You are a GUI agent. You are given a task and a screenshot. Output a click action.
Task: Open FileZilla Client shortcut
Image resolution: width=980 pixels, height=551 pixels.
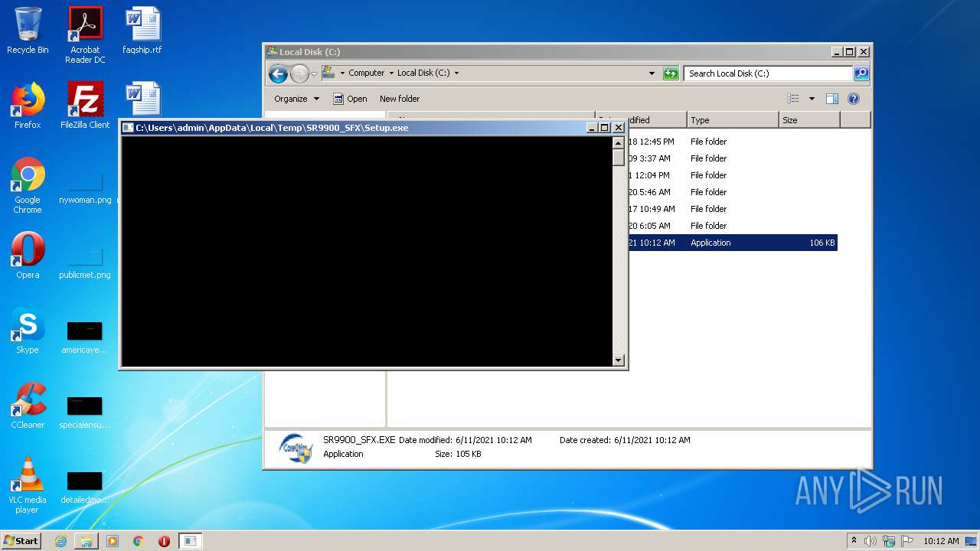85,106
